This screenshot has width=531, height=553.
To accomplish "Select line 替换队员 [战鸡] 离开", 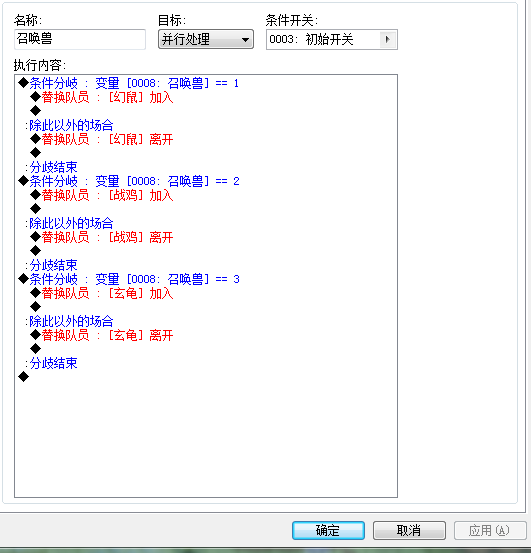I will tap(102, 237).
